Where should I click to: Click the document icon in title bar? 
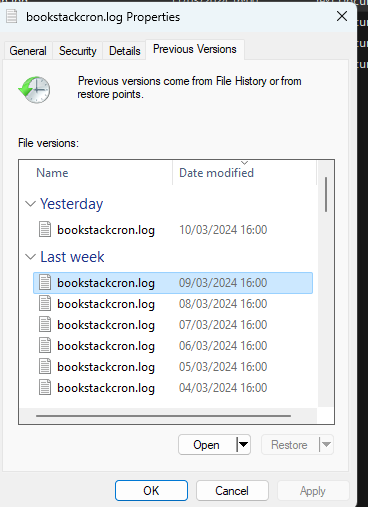pyautogui.click(x=12, y=16)
